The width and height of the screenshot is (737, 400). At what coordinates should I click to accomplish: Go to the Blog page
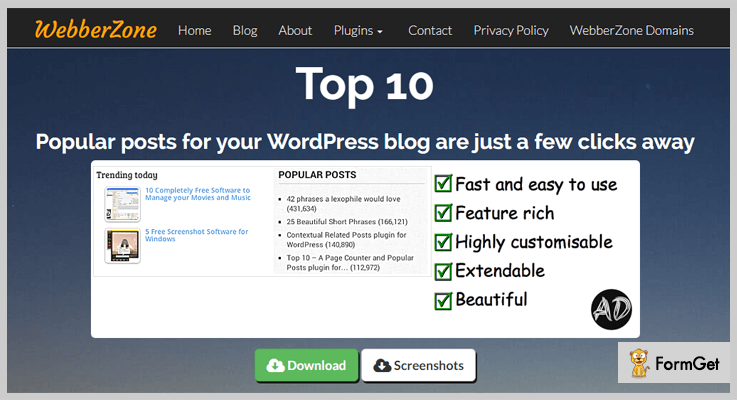[245, 31]
